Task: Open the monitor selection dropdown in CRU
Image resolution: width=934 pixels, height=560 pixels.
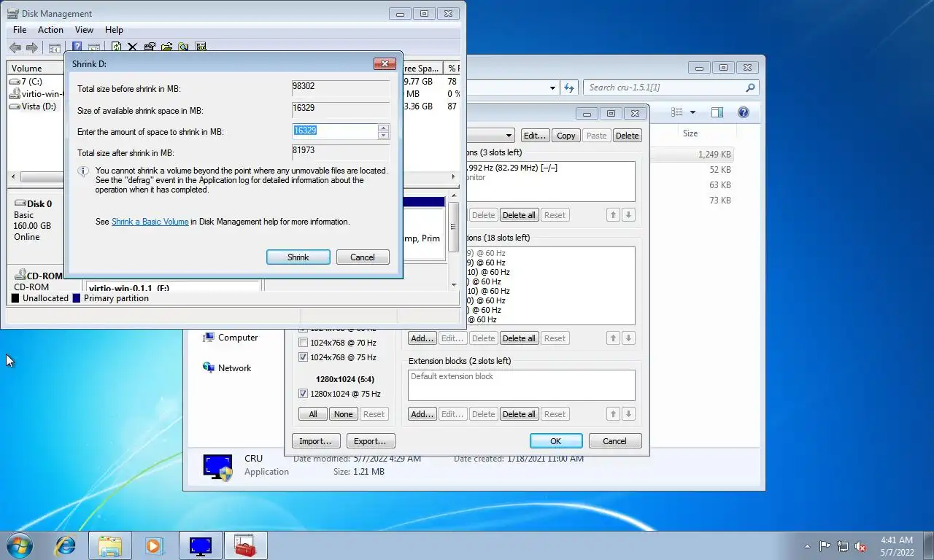Action: [x=509, y=136]
